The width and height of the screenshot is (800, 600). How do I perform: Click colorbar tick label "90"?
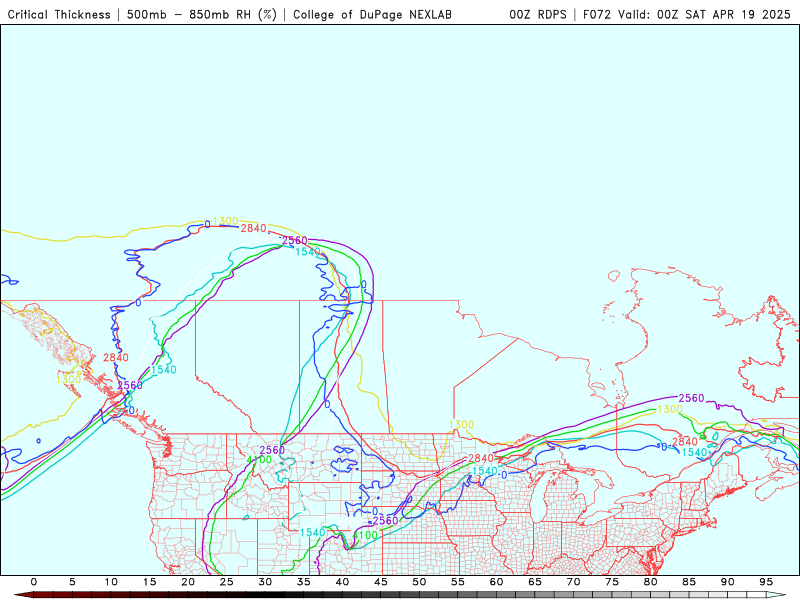(728, 582)
